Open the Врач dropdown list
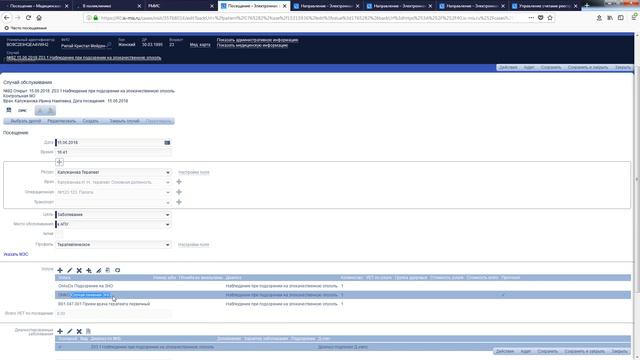 pyautogui.click(x=167, y=182)
